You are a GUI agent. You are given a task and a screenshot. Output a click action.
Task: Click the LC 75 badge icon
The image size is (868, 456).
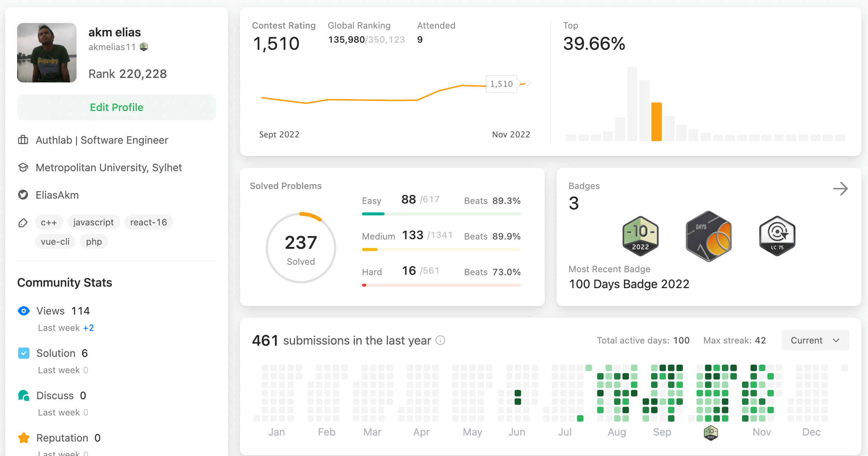[777, 236]
